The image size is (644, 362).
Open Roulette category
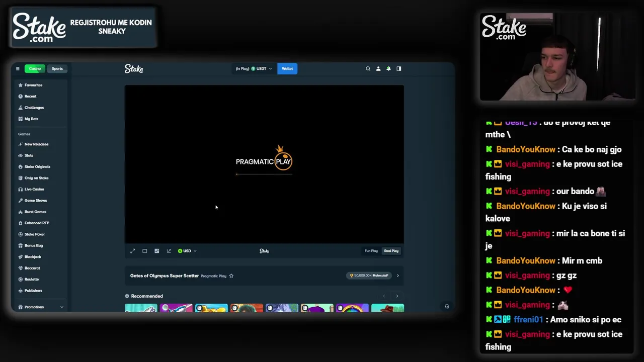pyautogui.click(x=31, y=279)
